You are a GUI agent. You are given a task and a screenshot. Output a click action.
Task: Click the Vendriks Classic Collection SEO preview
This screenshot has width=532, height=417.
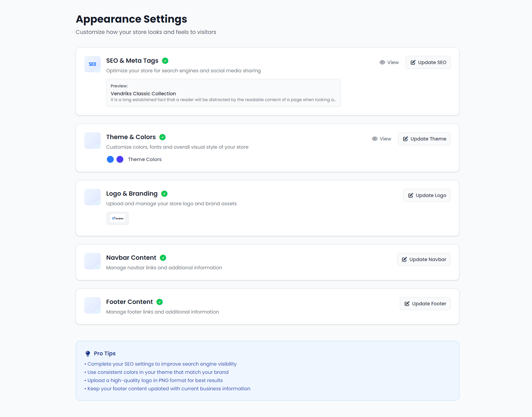point(223,93)
